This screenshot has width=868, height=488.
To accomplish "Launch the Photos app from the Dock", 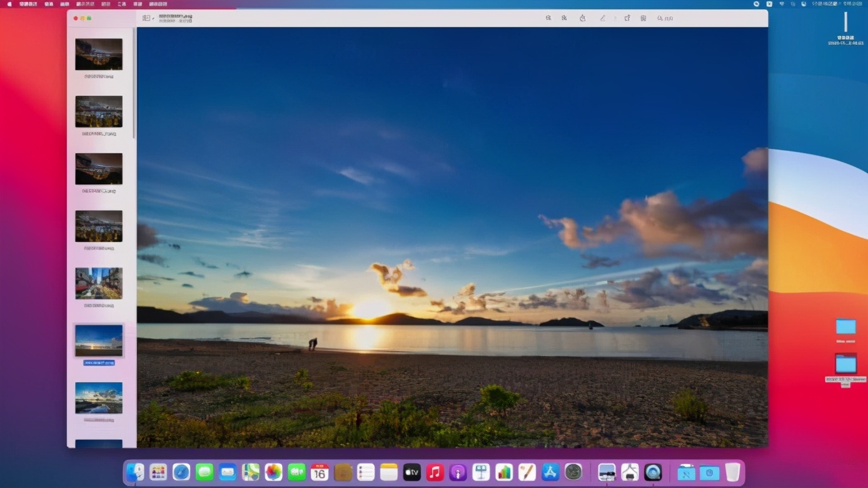I will pos(273,472).
